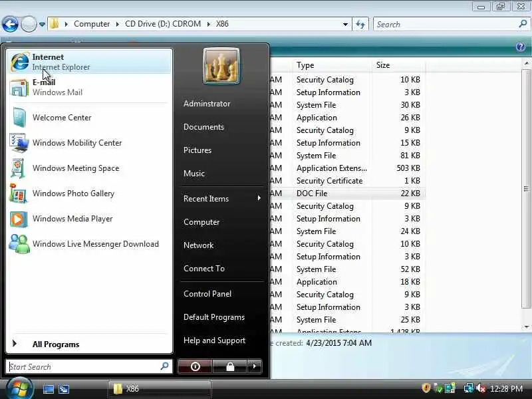Click the folder icon in address bar
Screen dimensions: 532x399
(55, 24)
